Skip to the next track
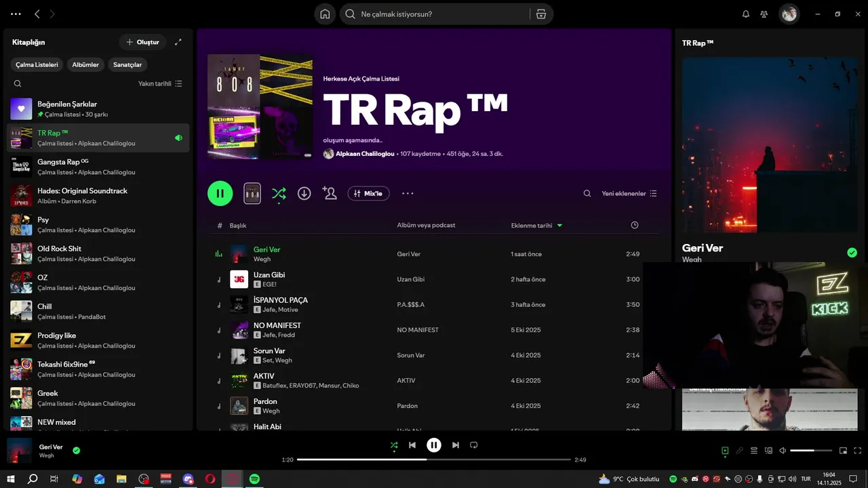The width and height of the screenshot is (868, 488). 456,445
